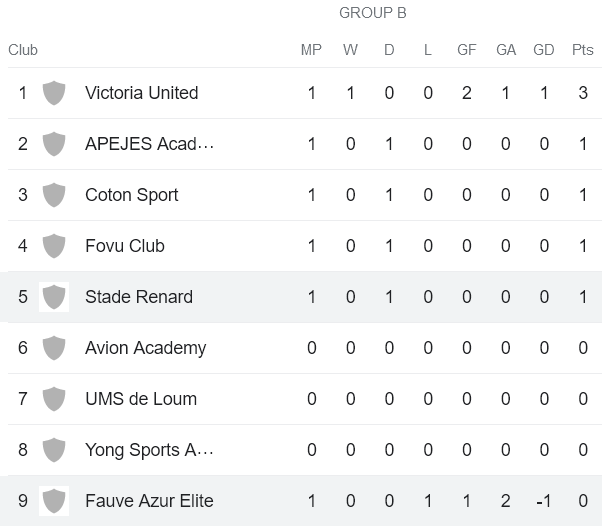Click UMS de Loum's crest icon
Viewport: 602px width, 527px height.
click(54, 399)
